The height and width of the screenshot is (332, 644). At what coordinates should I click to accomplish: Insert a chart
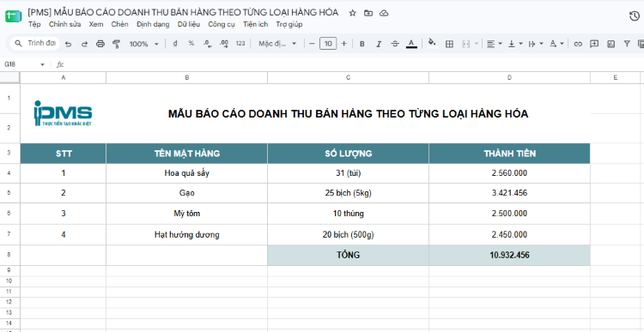pyautogui.click(x=611, y=44)
